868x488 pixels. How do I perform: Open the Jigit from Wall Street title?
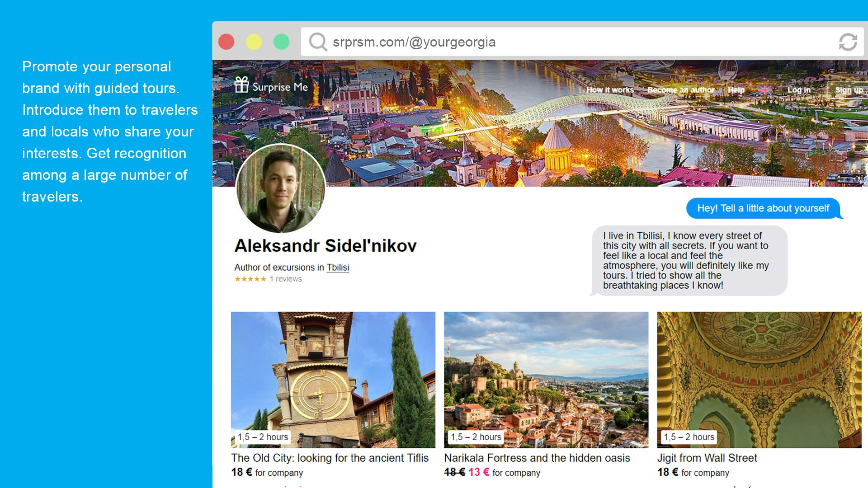pyautogui.click(x=707, y=458)
